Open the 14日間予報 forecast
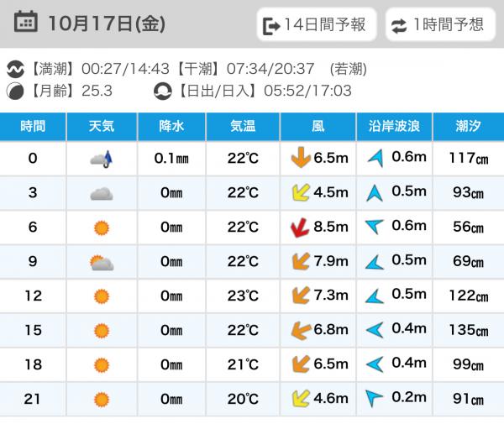This screenshot has height=424, width=504. [315, 25]
